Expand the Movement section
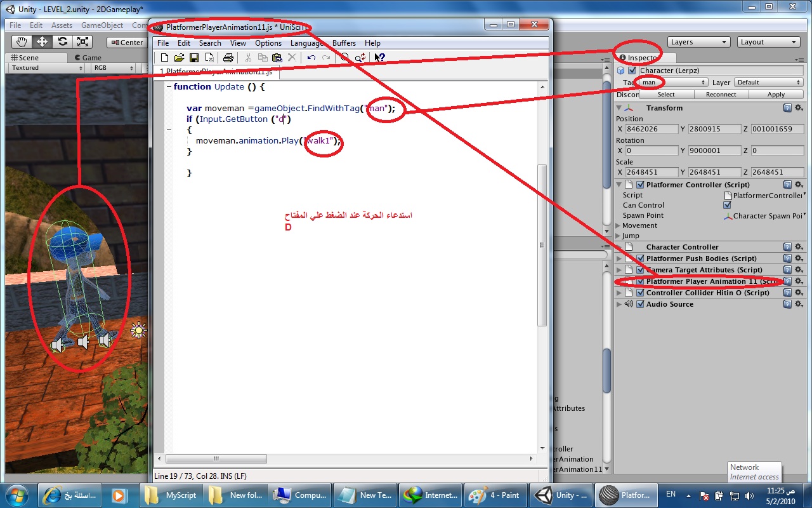This screenshot has width=812, height=508. 619,225
